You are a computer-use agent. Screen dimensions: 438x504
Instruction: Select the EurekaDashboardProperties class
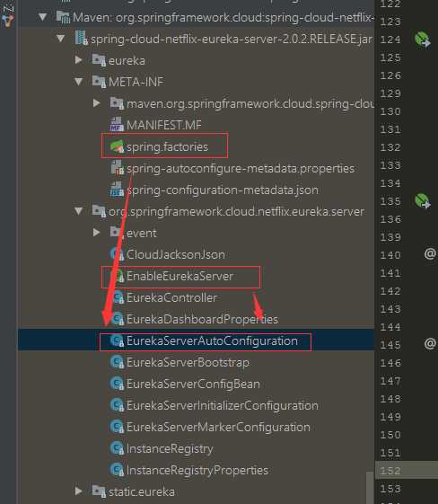point(202,319)
